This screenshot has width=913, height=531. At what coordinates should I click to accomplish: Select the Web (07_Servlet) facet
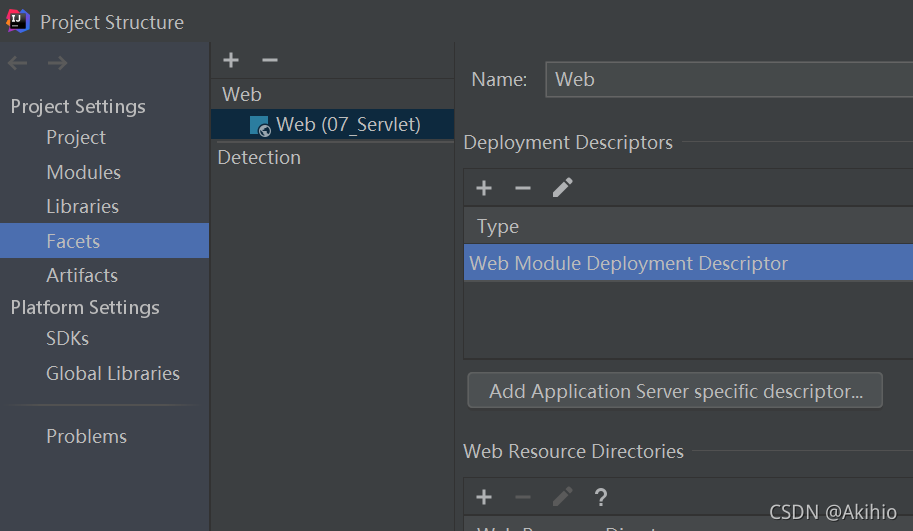point(348,125)
